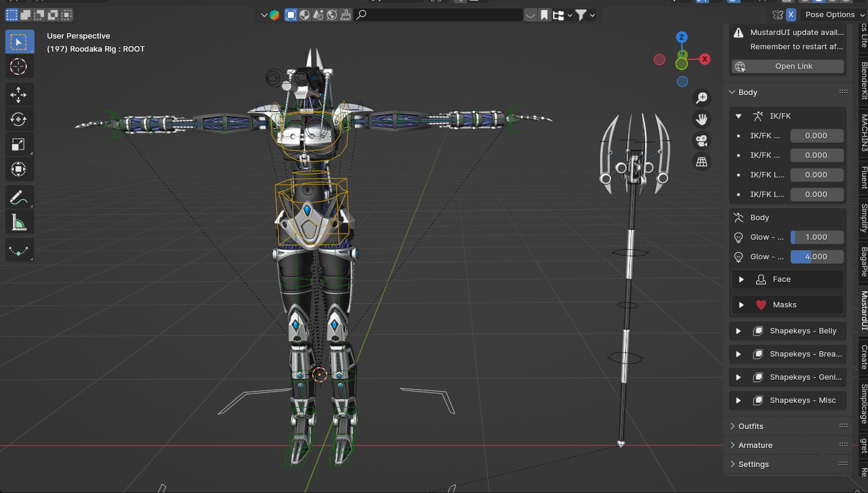Choose the Annotate pencil tool

(x=19, y=197)
